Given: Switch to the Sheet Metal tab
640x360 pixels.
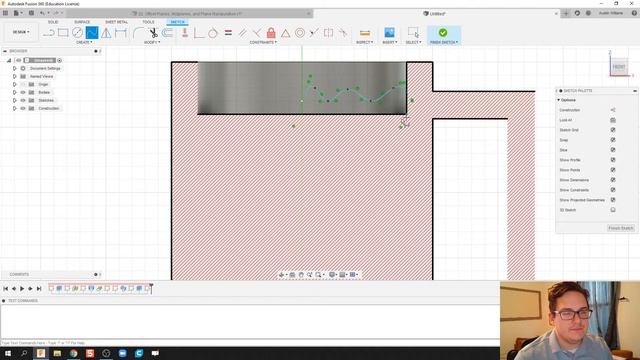Looking at the screenshot, I should point(116,22).
